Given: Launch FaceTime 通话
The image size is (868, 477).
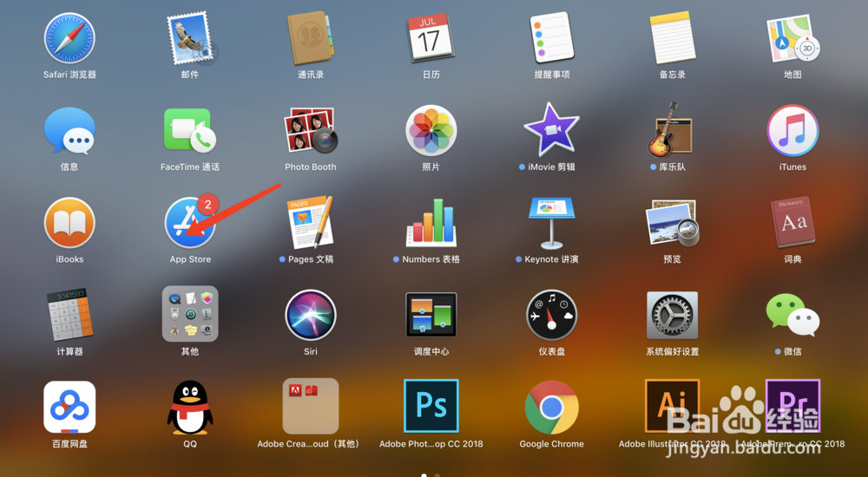Looking at the screenshot, I should [190, 131].
